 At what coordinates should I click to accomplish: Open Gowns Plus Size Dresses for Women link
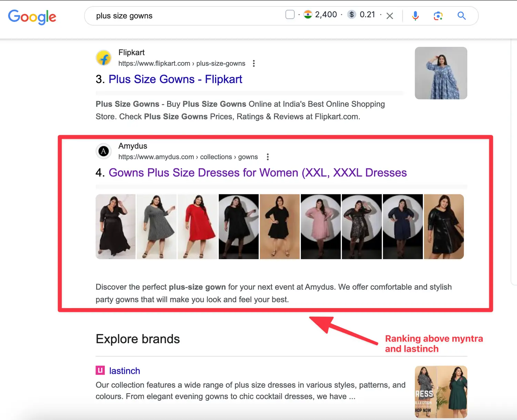click(257, 173)
